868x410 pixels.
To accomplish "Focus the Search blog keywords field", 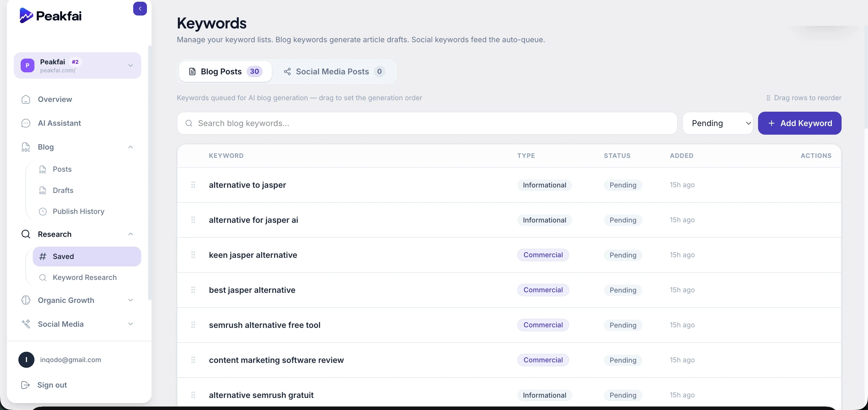I will point(427,123).
